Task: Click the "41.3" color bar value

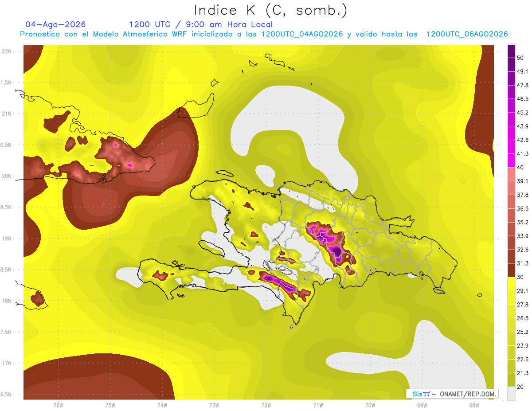Action: [x=522, y=154]
